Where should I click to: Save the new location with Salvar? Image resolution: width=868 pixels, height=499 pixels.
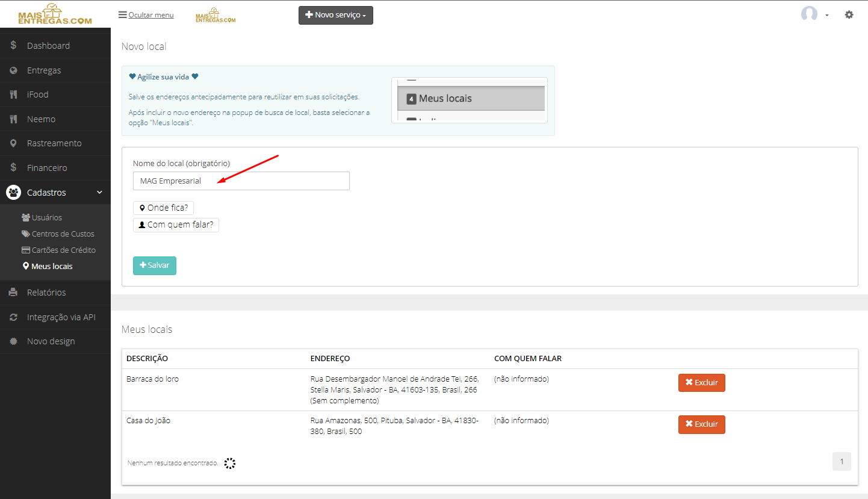[155, 265]
